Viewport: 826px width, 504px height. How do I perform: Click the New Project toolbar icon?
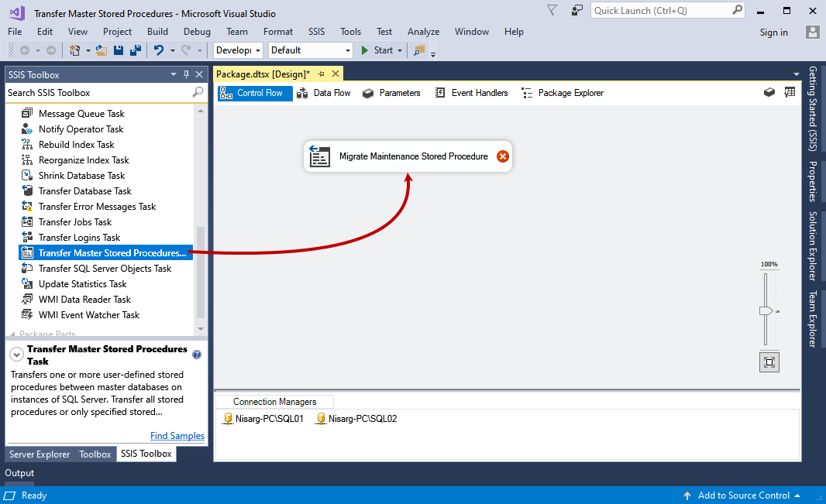point(75,50)
